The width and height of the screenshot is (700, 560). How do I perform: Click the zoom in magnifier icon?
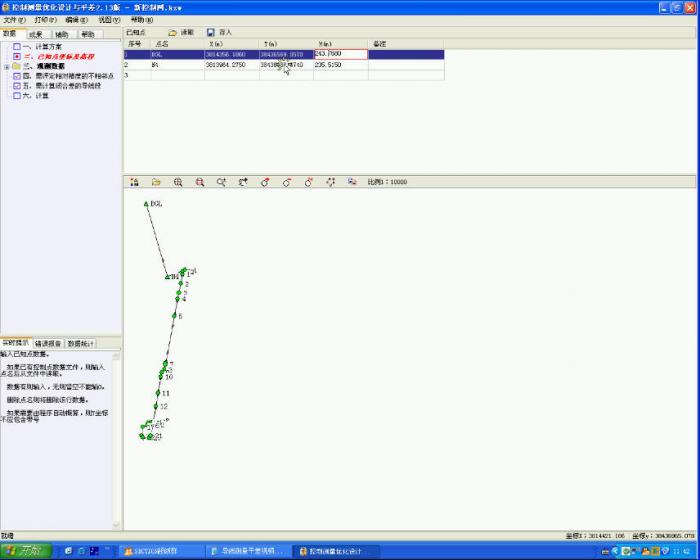pos(178,182)
